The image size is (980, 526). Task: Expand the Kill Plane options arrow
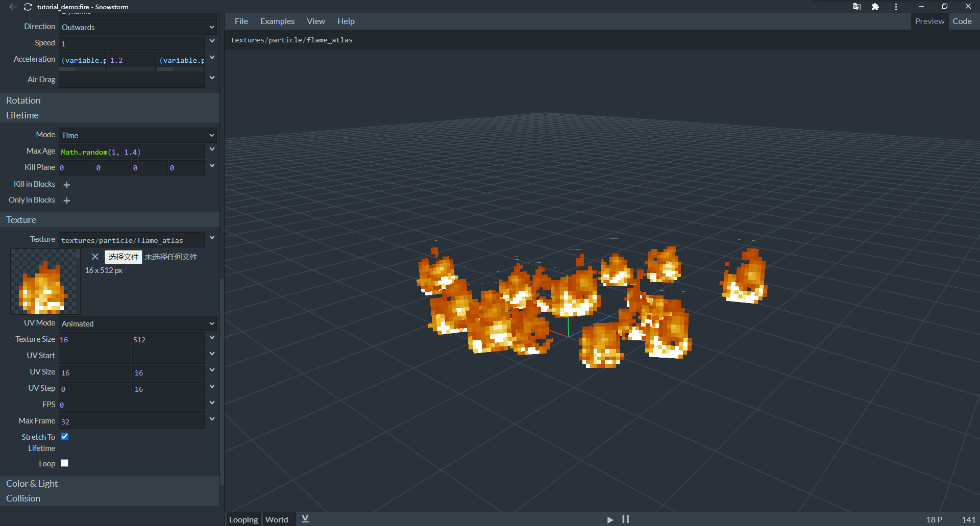[212, 165]
